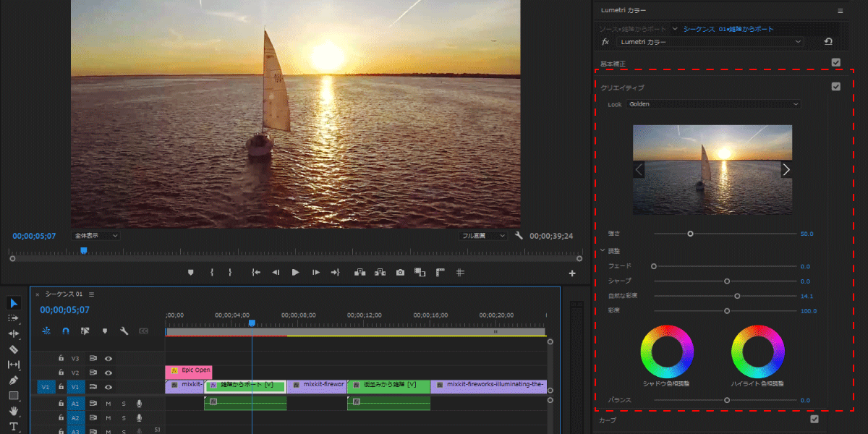Toggle visibility of track V2
Screen dimensions: 868x434
tap(109, 373)
